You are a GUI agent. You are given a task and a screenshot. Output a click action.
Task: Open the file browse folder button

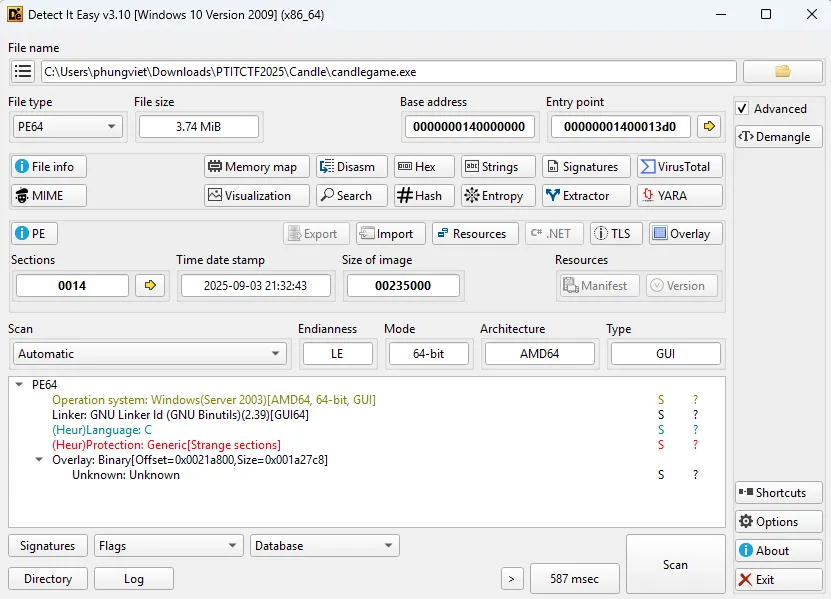coord(782,71)
